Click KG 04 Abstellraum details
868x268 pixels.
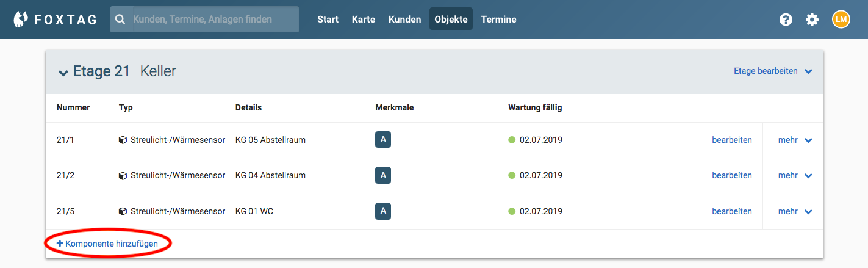click(270, 176)
